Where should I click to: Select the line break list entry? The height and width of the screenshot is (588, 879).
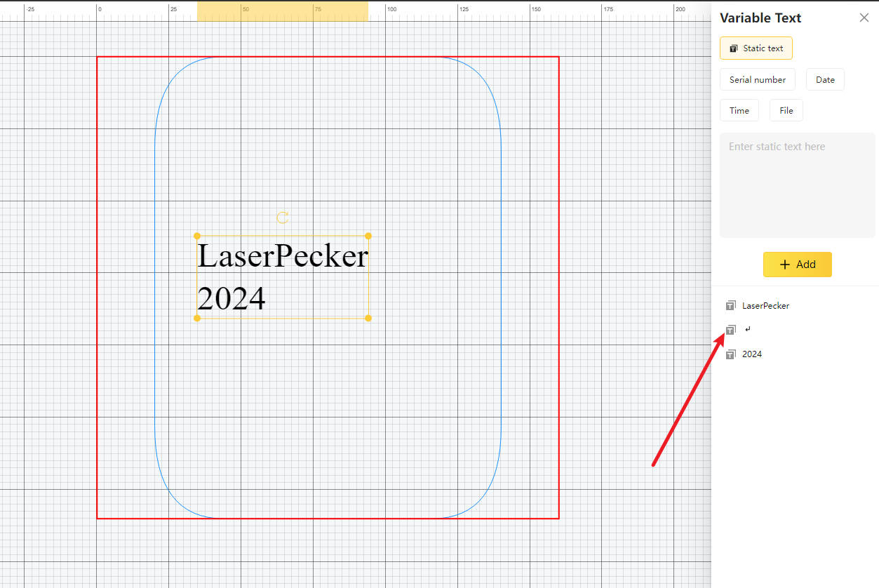click(748, 330)
